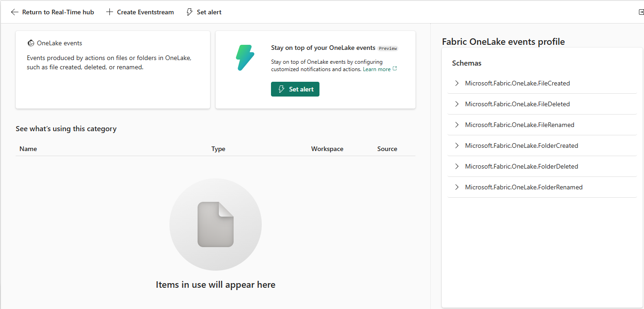Expand the FileDeleted schema chevron
The width and height of the screenshot is (644, 309).
457,104
